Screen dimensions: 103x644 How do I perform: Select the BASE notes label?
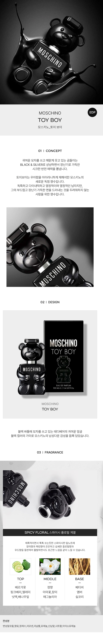[x=79, y=579]
